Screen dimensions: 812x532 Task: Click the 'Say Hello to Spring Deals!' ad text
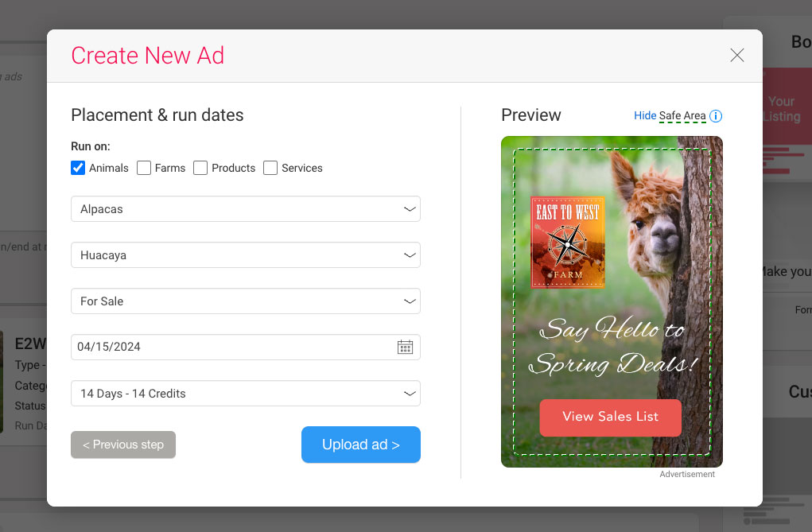click(x=613, y=346)
